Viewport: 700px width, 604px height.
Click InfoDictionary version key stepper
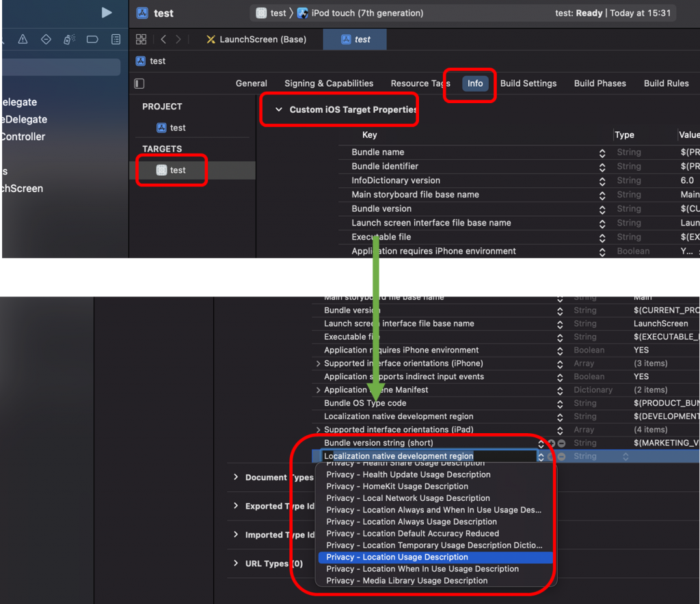tap(602, 182)
